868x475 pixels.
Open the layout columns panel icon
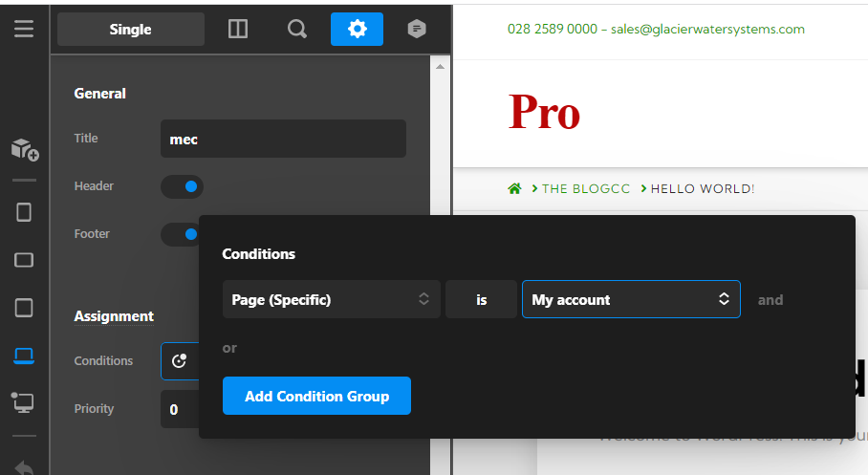tap(238, 30)
